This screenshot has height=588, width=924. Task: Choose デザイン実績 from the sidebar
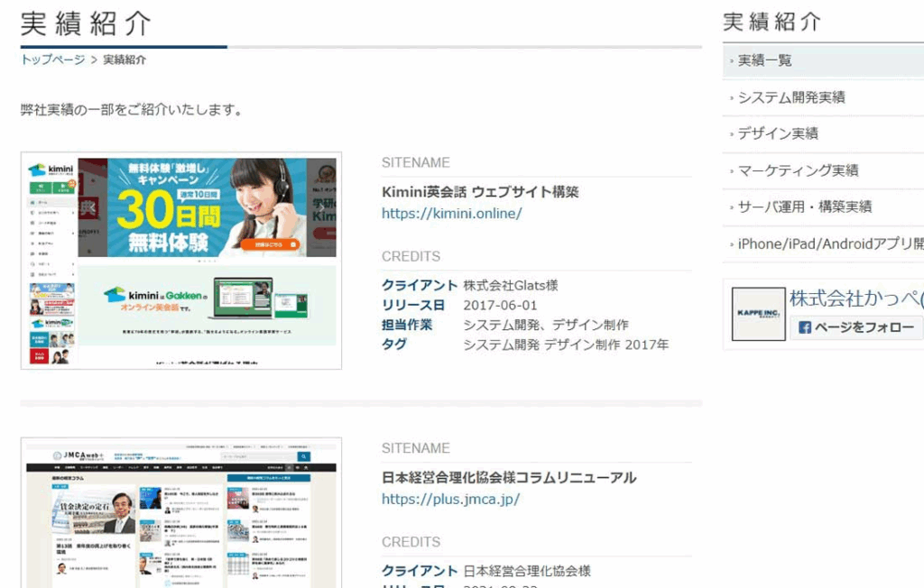pos(778,133)
